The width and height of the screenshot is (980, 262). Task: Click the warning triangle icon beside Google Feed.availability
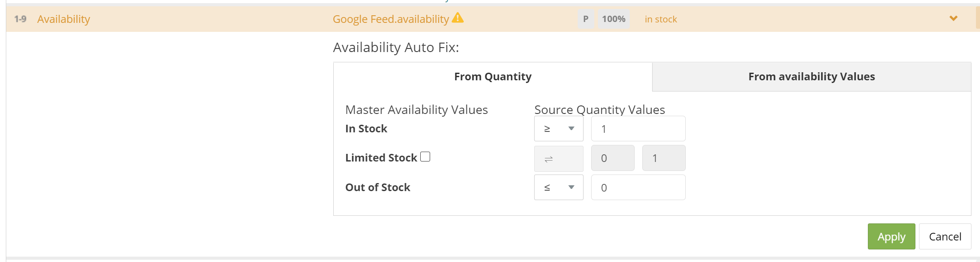(457, 18)
